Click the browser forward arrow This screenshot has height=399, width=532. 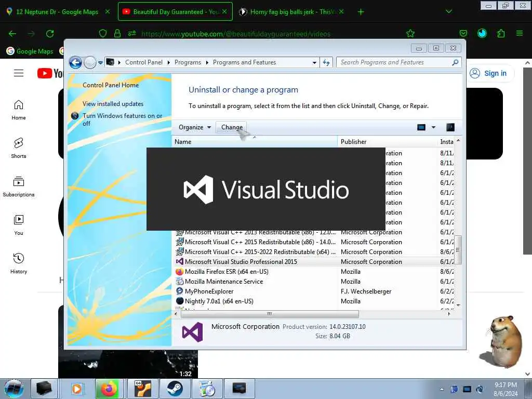pyautogui.click(x=31, y=34)
